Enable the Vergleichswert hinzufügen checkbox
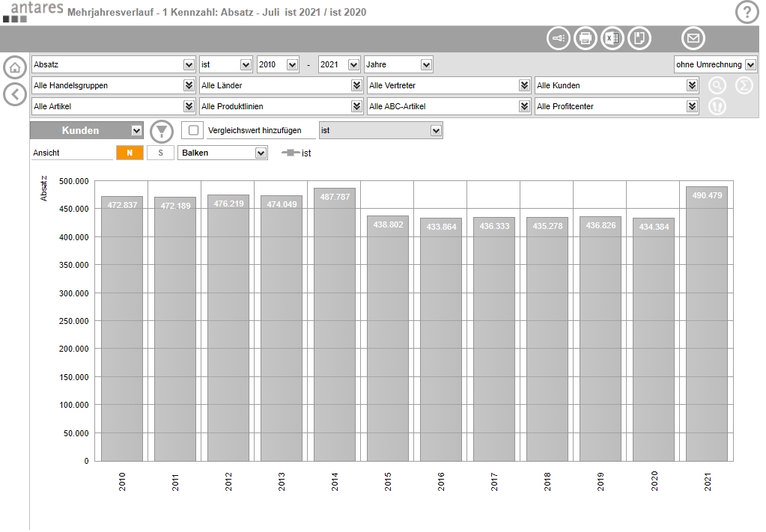766x532 pixels. click(x=194, y=130)
